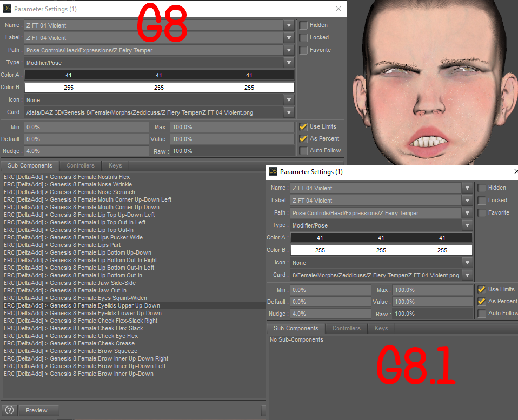Screen dimensions: 518x420
Task: Disable As Percent in G8 window
Action: tap(303, 139)
